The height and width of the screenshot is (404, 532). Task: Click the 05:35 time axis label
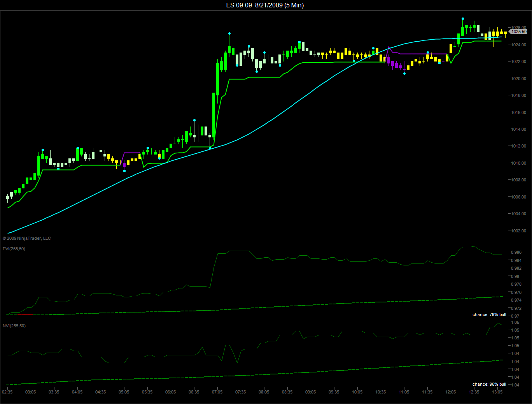click(147, 392)
